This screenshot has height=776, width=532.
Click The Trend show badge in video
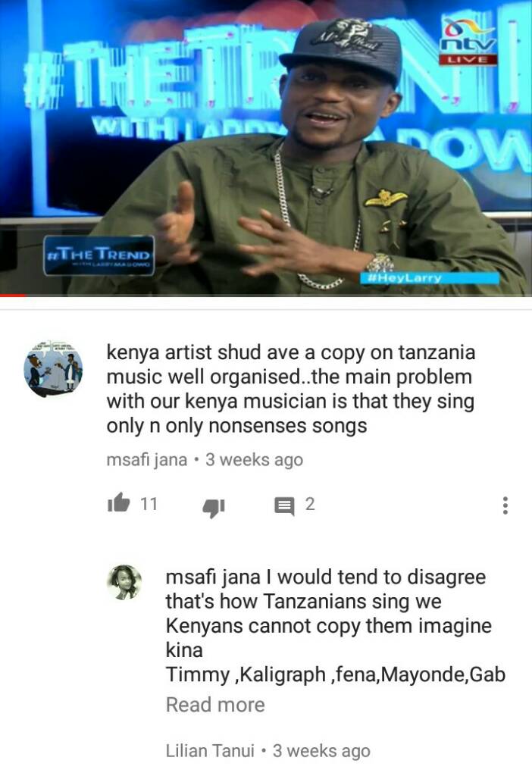tap(99, 255)
